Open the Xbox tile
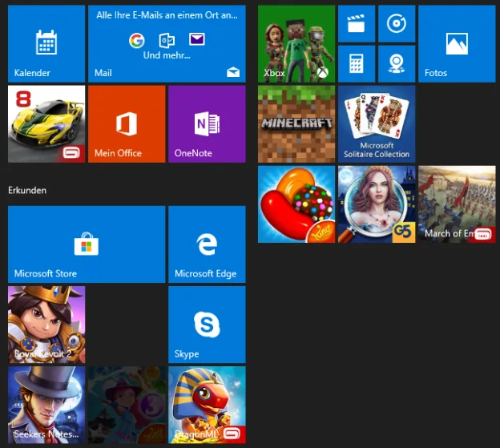 [x=296, y=44]
